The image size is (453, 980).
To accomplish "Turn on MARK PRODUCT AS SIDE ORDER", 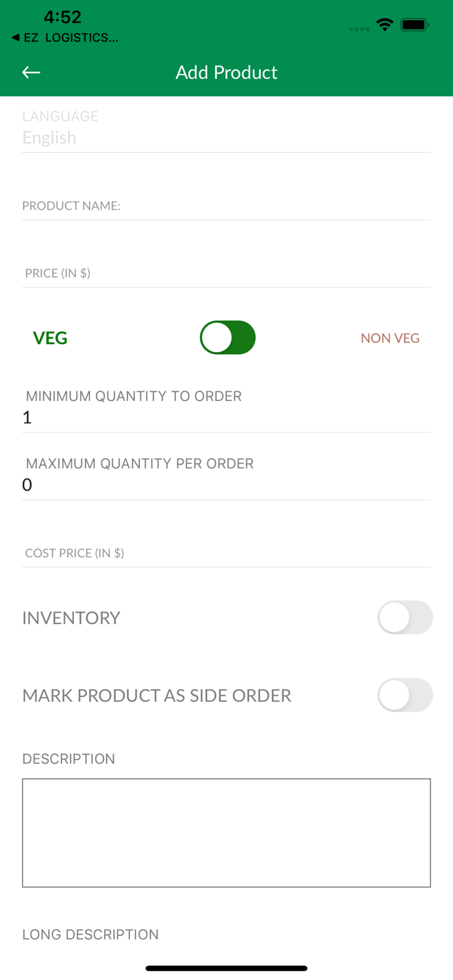I will click(x=405, y=695).
